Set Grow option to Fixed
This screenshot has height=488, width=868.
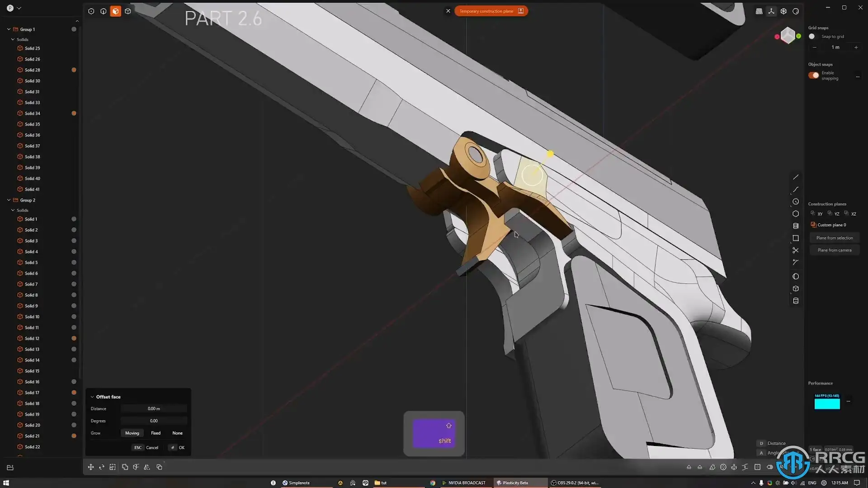(x=156, y=433)
